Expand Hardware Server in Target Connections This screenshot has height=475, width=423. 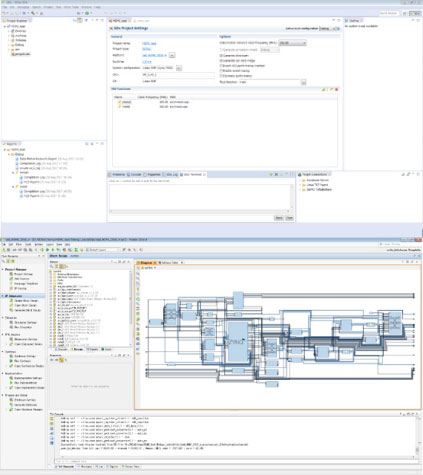coord(300,180)
